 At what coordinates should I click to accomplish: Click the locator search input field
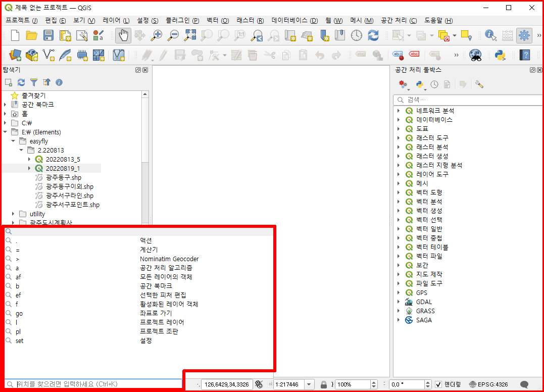[x=93, y=384]
